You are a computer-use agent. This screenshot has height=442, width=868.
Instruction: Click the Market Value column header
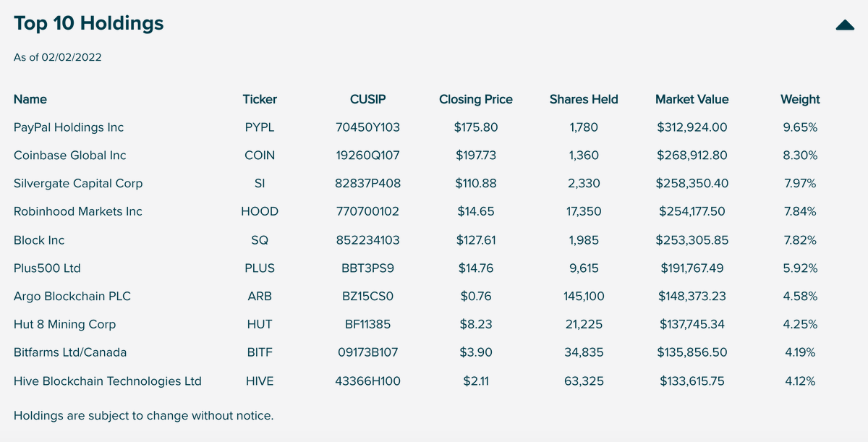(692, 99)
